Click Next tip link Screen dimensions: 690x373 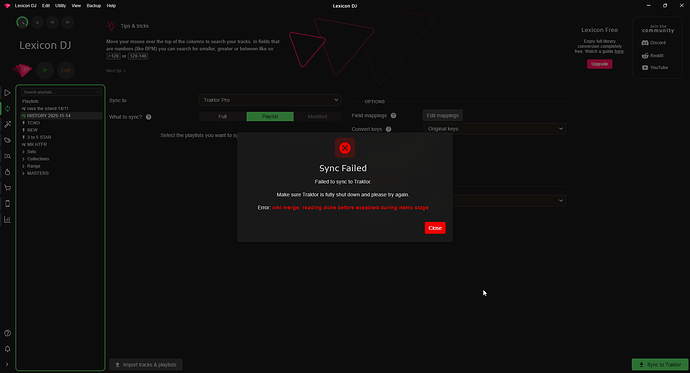point(116,71)
